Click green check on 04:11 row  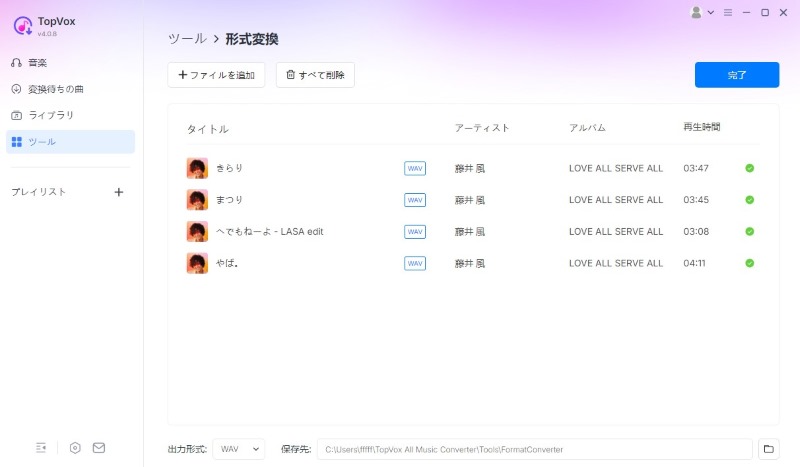click(x=749, y=263)
